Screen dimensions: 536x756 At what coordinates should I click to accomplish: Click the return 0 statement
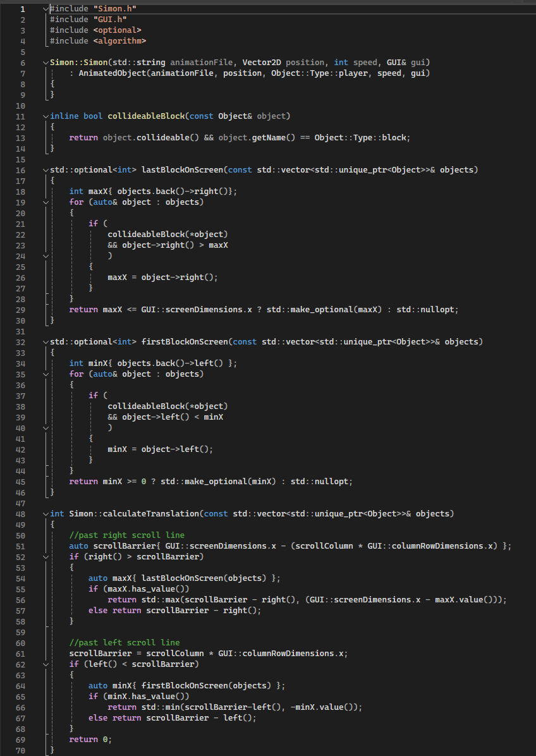click(88, 739)
